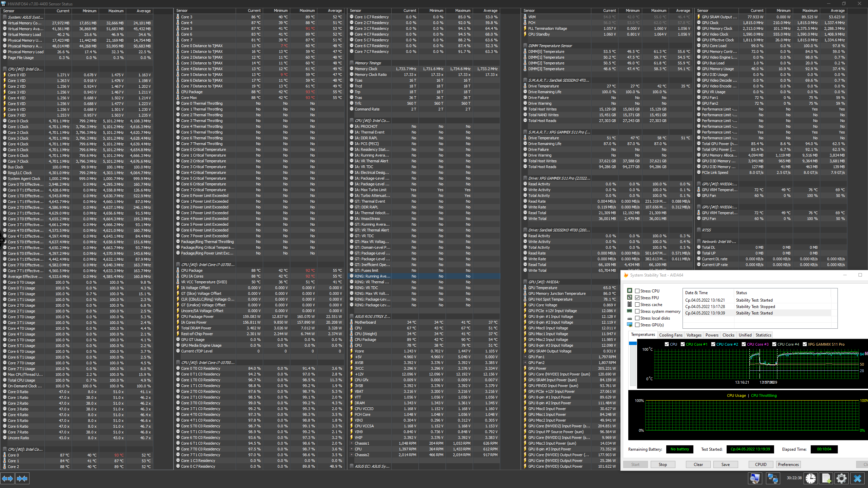Click the expand columns arrows icon
The height and width of the screenshot is (488, 868).
click(x=7, y=479)
